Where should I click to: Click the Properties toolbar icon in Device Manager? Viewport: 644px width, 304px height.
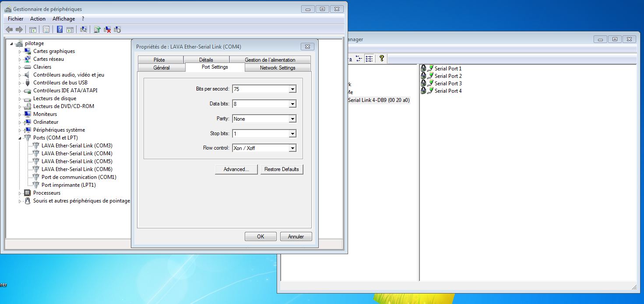(x=46, y=30)
